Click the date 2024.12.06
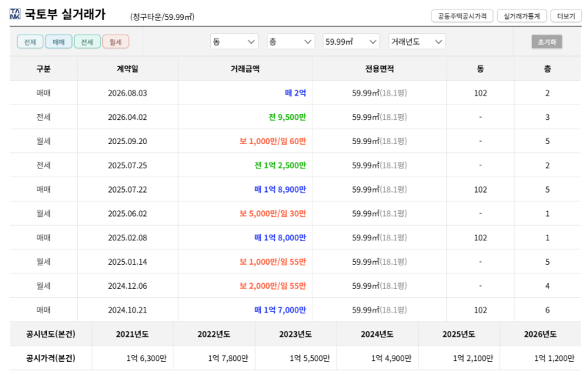Viewport: 588px width, 375px height. point(127,286)
